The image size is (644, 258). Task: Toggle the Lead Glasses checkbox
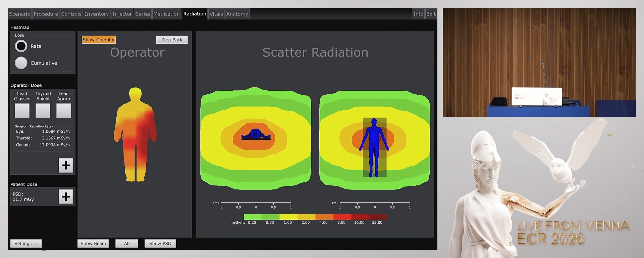(22, 111)
